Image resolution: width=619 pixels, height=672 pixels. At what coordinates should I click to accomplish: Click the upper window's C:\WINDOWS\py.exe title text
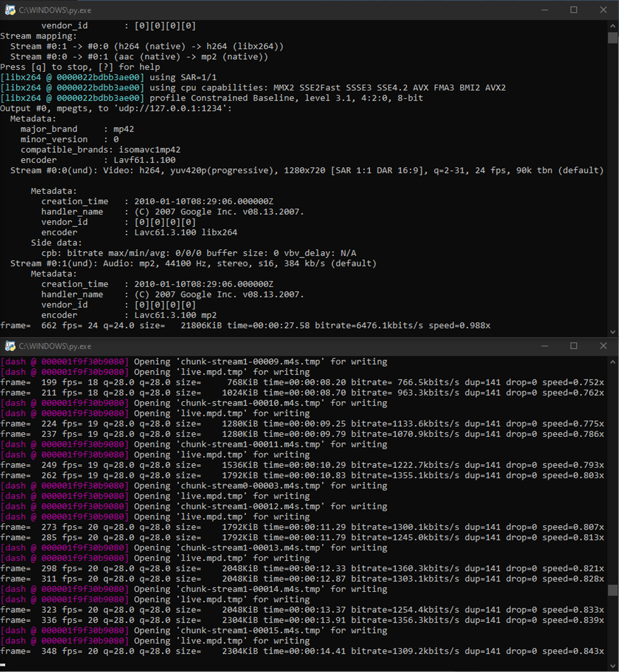click(55, 10)
